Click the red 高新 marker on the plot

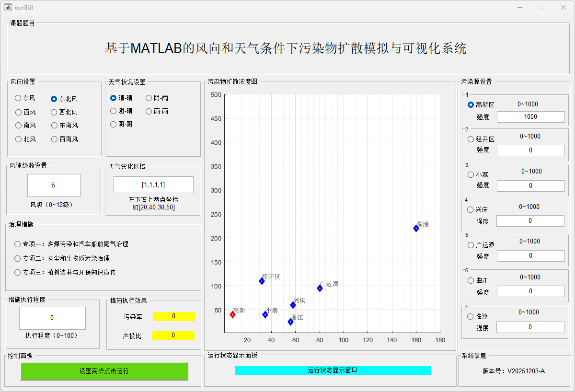click(232, 314)
